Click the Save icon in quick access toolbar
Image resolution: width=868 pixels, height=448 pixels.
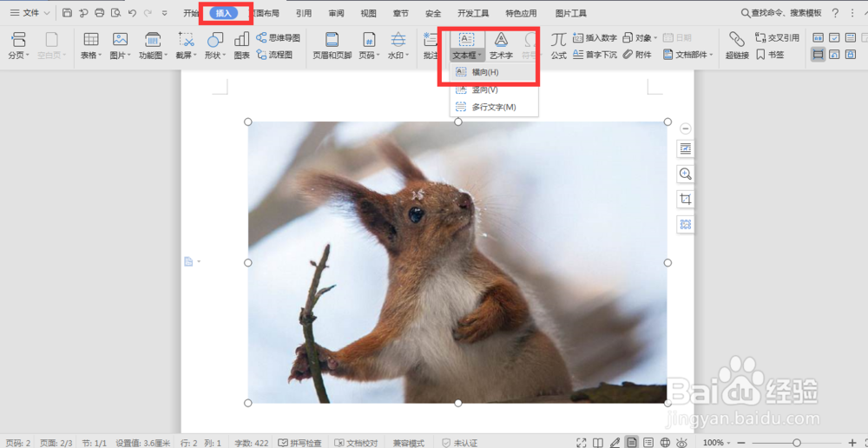coord(67,13)
